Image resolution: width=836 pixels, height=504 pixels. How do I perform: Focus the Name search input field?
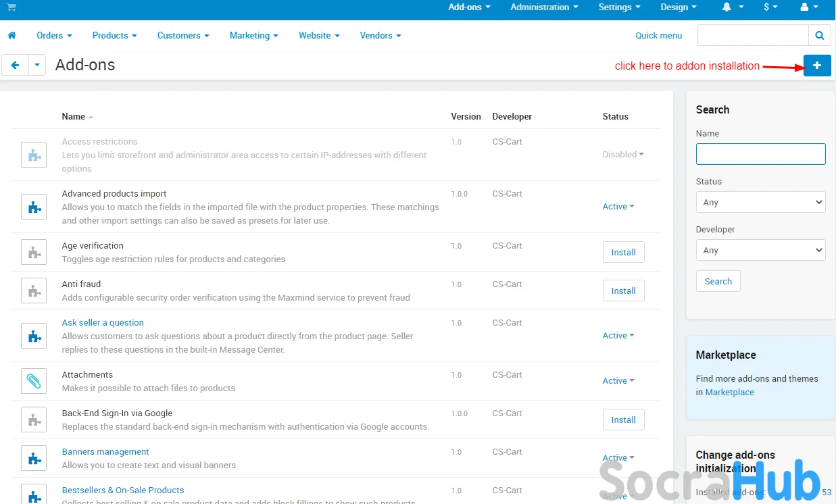pyautogui.click(x=760, y=154)
